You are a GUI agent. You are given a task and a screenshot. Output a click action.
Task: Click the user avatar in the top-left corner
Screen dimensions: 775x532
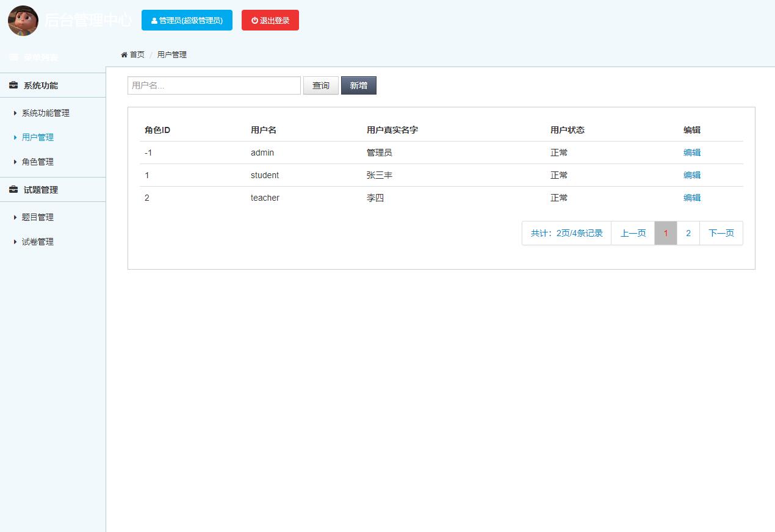(x=23, y=20)
